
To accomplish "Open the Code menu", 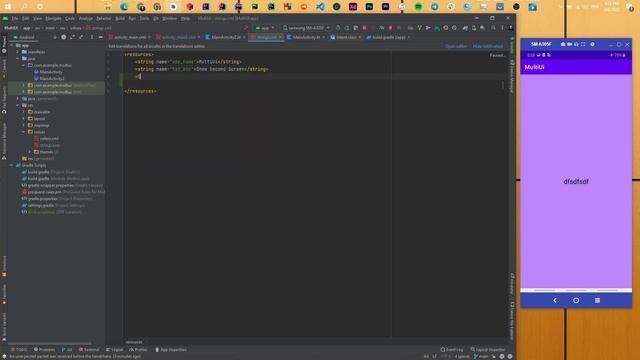I will click(x=70, y=18).
